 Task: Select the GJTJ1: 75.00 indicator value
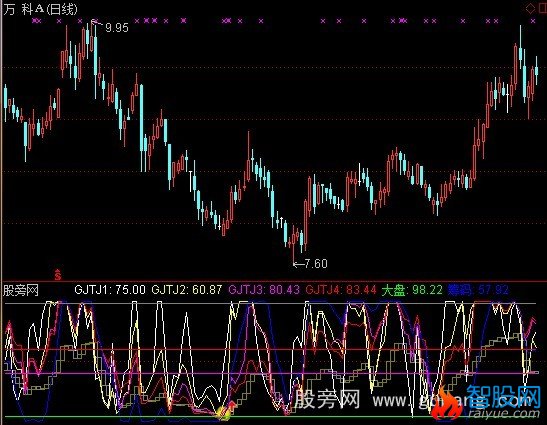pos(110,290)
